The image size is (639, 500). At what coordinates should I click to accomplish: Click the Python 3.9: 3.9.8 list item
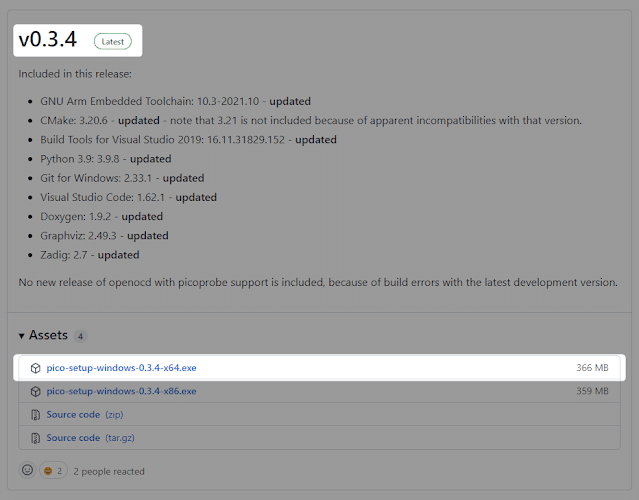(x=106, y=159)
